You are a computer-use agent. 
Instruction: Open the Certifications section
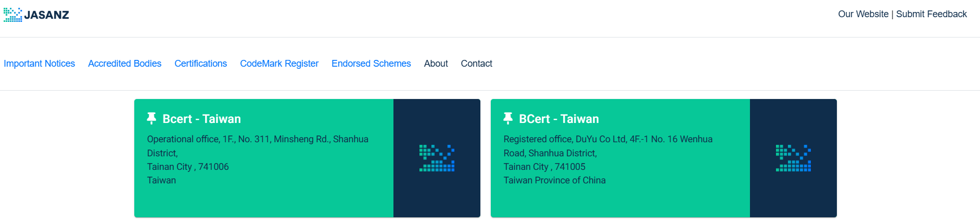click(201, 64)
